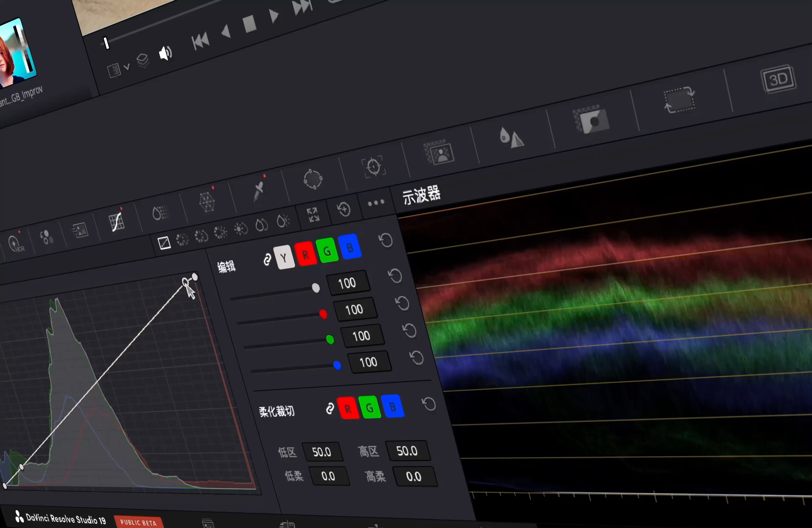The height and width of the screenshot is (528, 812).
Task: Toggle the soft clip red R button
Action: (x=348, y=408)
